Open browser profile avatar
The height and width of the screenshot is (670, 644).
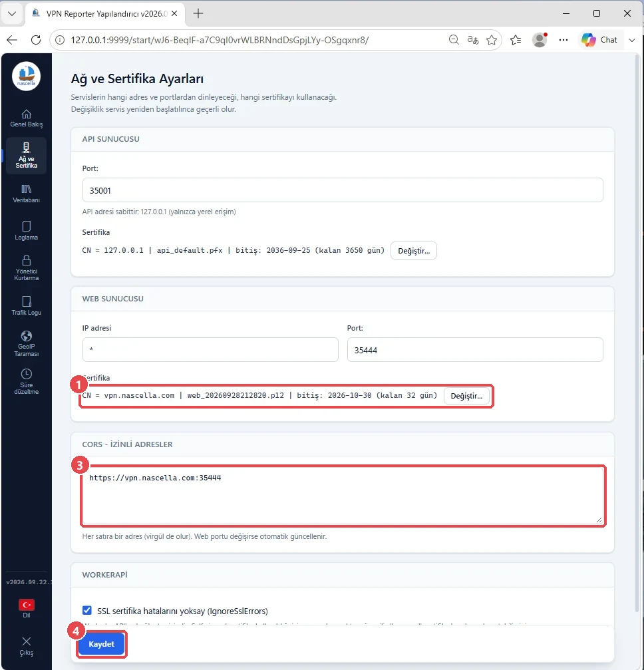point(540,40)
